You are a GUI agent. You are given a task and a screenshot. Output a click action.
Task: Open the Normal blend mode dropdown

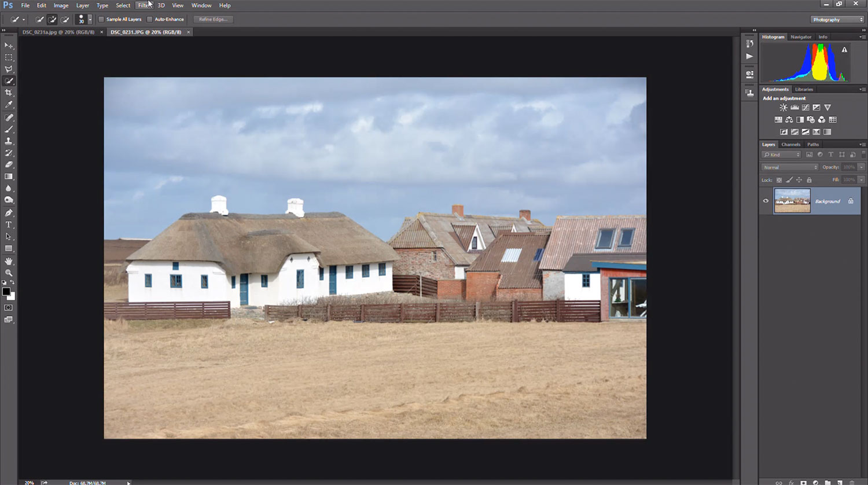[789, 167]
